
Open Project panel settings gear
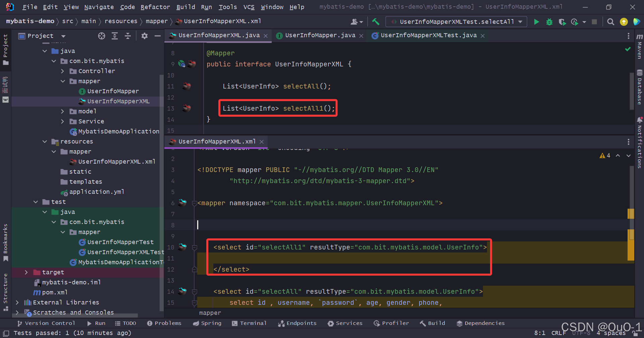pos(145,36)
